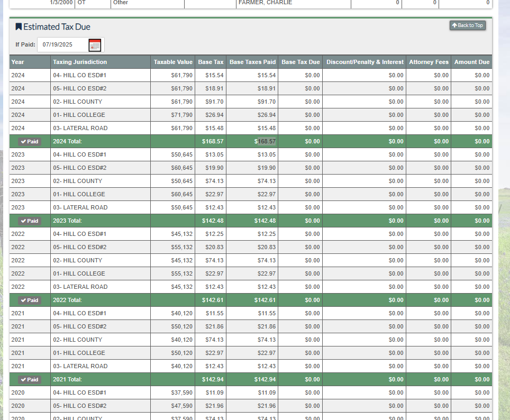Image resolution: width=510 pixels, height=420 pixels.
Task: Select the 2024 Total row label
Action: [67, 142]
